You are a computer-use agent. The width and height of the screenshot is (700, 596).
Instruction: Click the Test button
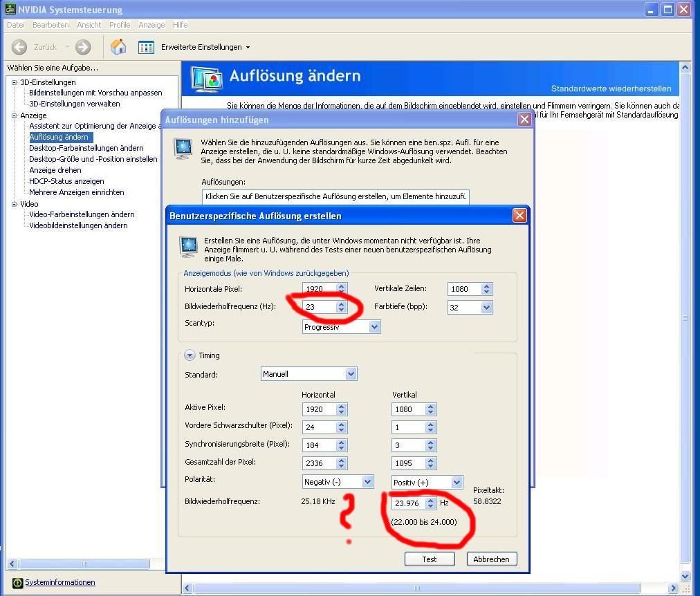(x=430, y=559)
